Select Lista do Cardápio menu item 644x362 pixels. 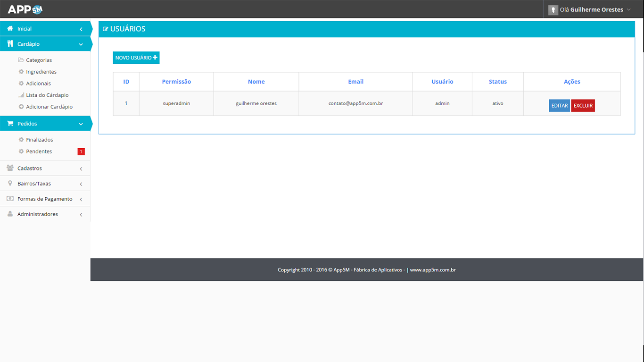(x=47, y=95)
